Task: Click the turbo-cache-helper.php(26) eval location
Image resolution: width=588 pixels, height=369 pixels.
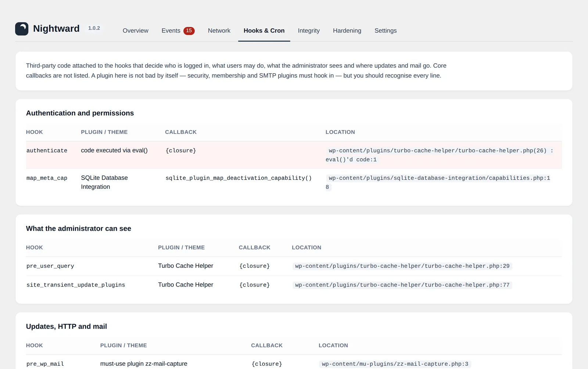Action: click(x=440, y=155)
